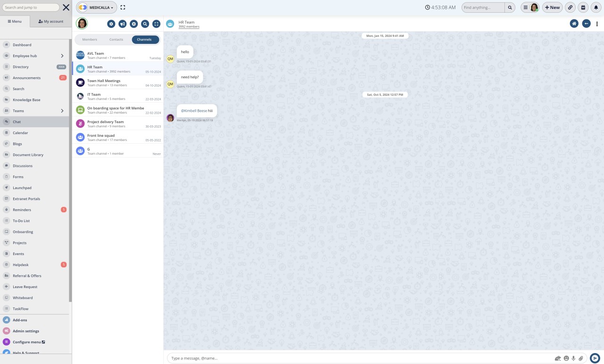Open the notifications bell at the top

596,7
